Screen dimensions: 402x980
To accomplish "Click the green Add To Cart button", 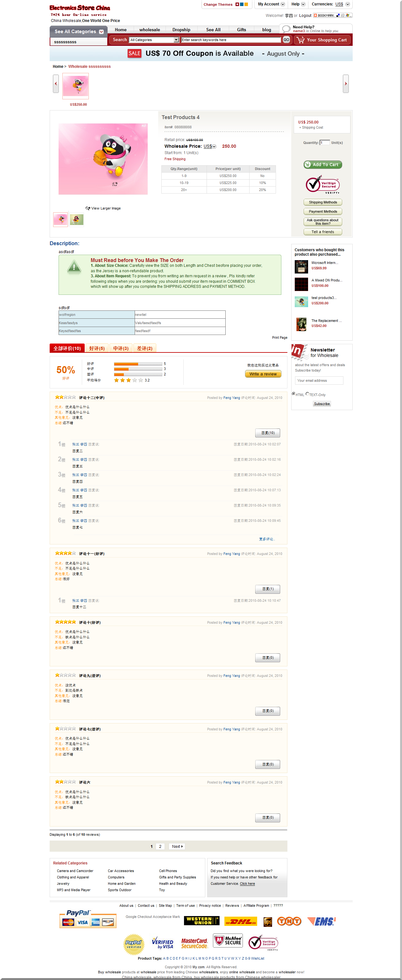I will click(x=323, y=165).
